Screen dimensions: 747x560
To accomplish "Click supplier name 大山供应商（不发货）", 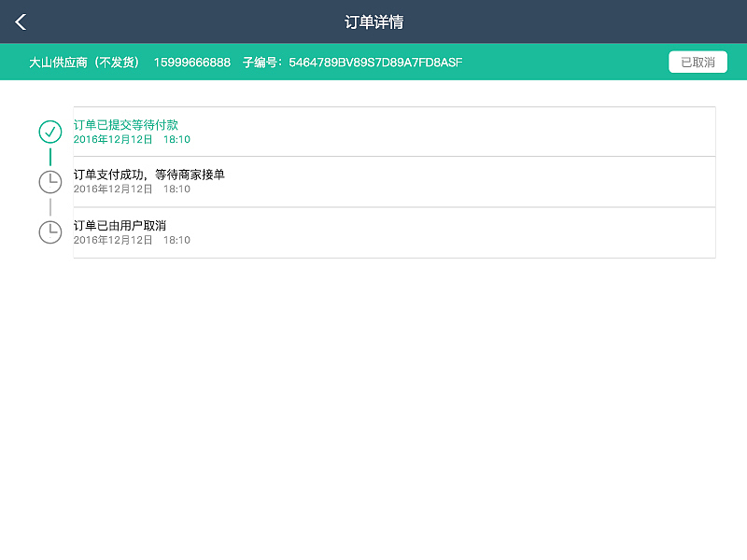I will pos(85,63).
